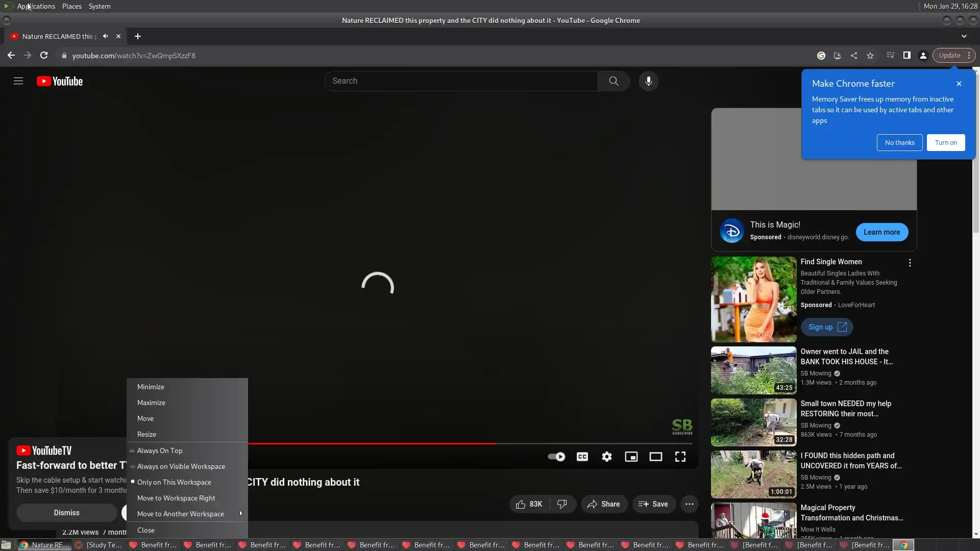Click the voice search microphone

(648, 81)
